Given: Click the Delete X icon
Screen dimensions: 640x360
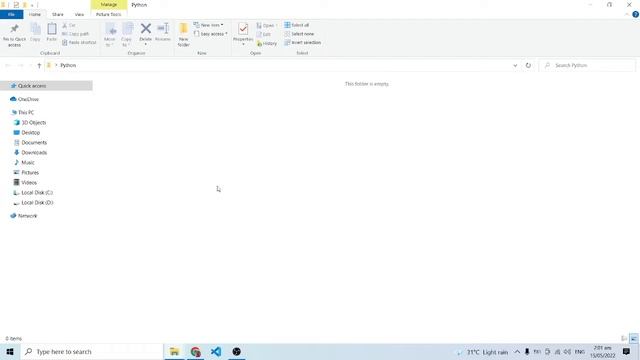Looking at the screenshot, I should click(x=146, y=29).
